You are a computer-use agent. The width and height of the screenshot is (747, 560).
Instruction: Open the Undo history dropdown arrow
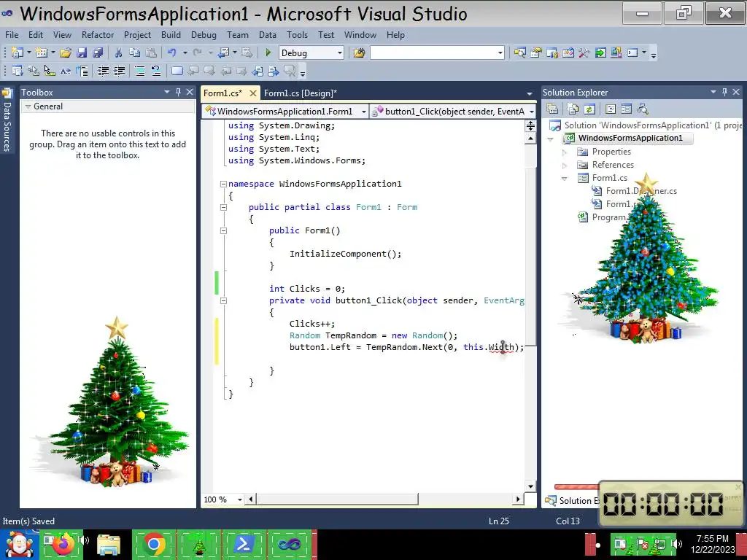[185, 52]
